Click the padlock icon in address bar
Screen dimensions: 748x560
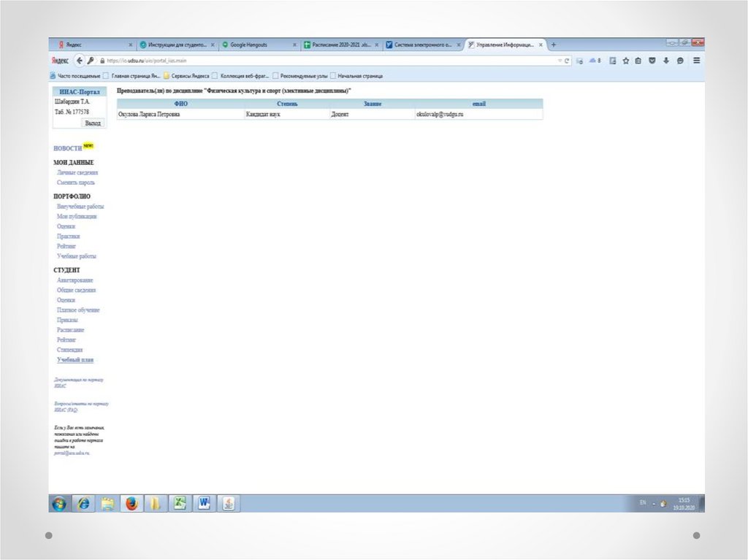[102, 61]
